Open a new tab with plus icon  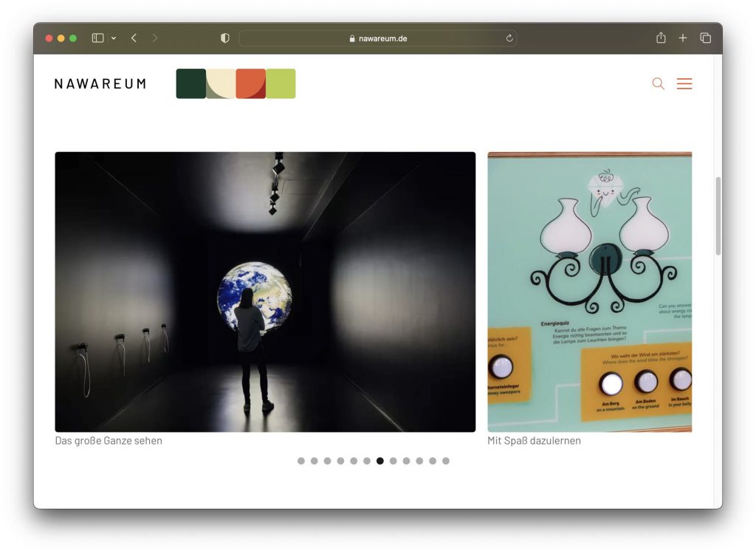click(683, 38)
